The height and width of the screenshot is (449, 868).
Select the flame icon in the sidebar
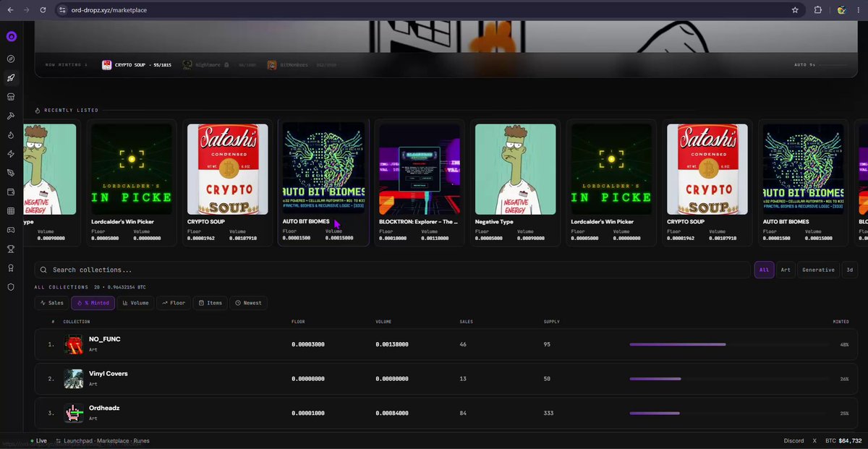pos(11,134)
